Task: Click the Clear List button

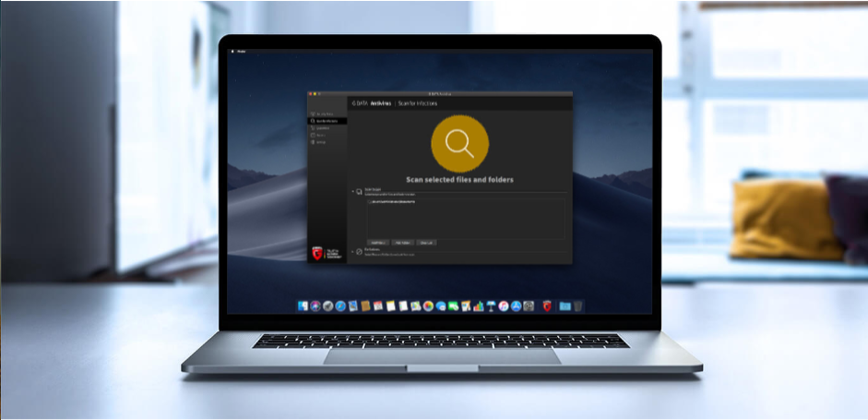Action: pyautogui.click(x=427, y=243)
